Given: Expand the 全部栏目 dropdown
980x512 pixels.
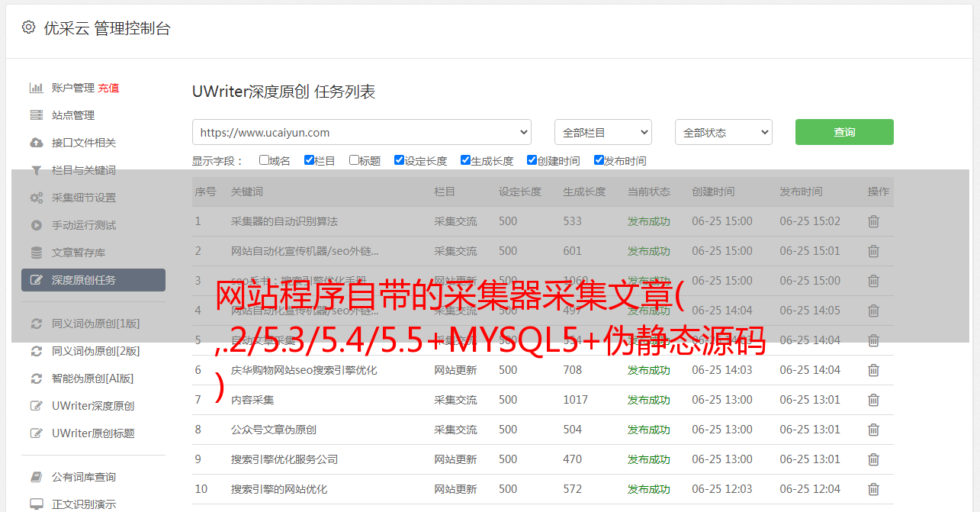Looking at the screenshot, I should [603, 132].
